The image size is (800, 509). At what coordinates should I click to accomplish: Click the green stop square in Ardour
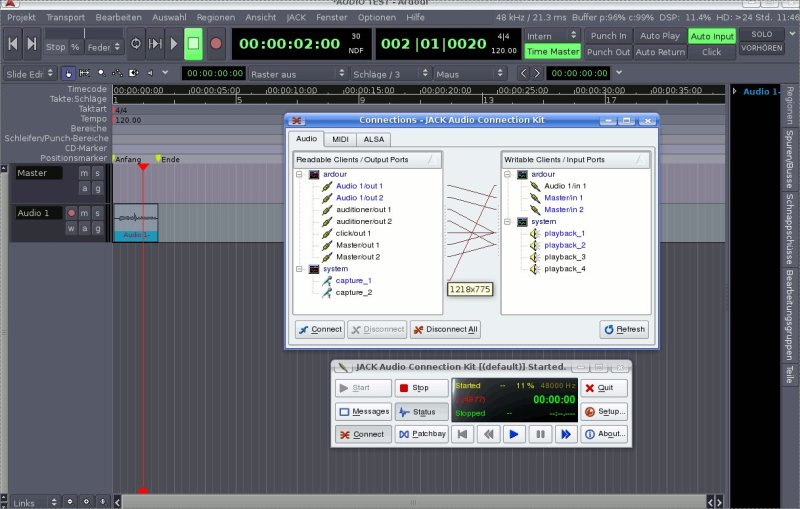tap(193, 44)
